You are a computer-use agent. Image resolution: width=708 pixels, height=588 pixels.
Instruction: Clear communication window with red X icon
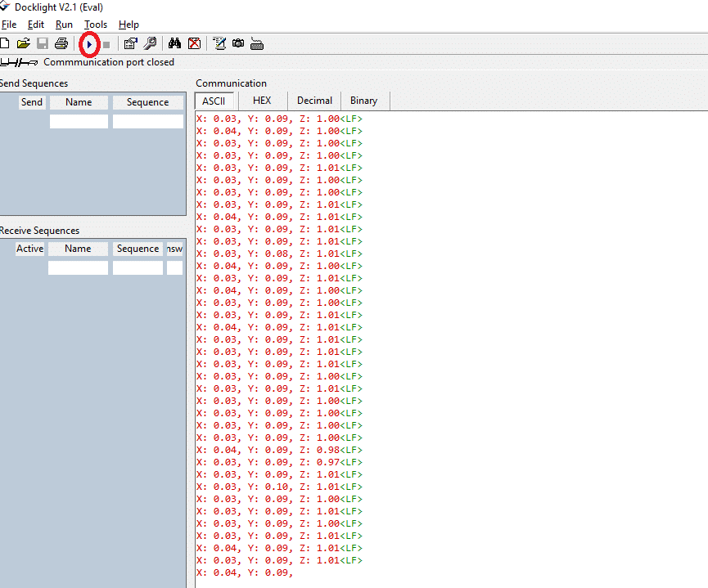tap(194, 43)
